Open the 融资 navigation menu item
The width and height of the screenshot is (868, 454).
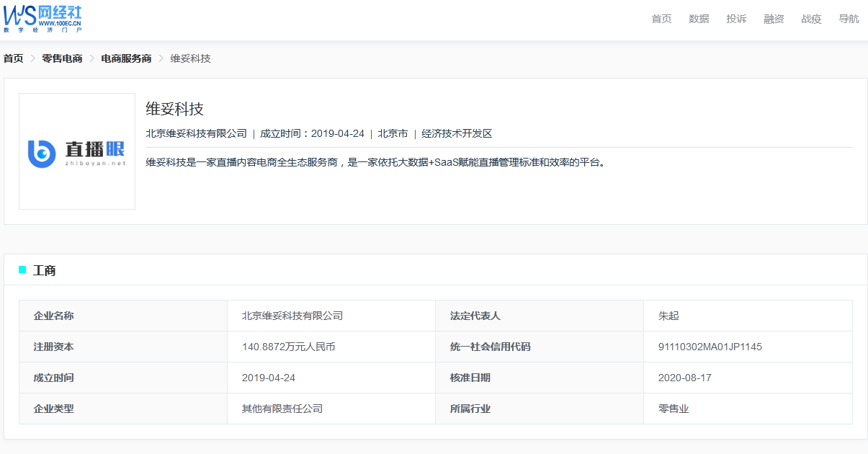click(x=774, y=19)
